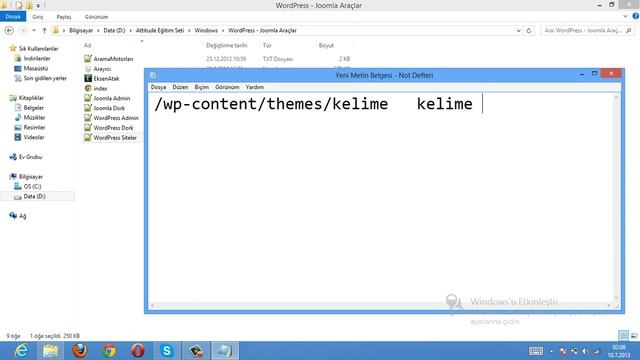Open Notepad Dosya menu
640x360 pixels.
(158, 87)
